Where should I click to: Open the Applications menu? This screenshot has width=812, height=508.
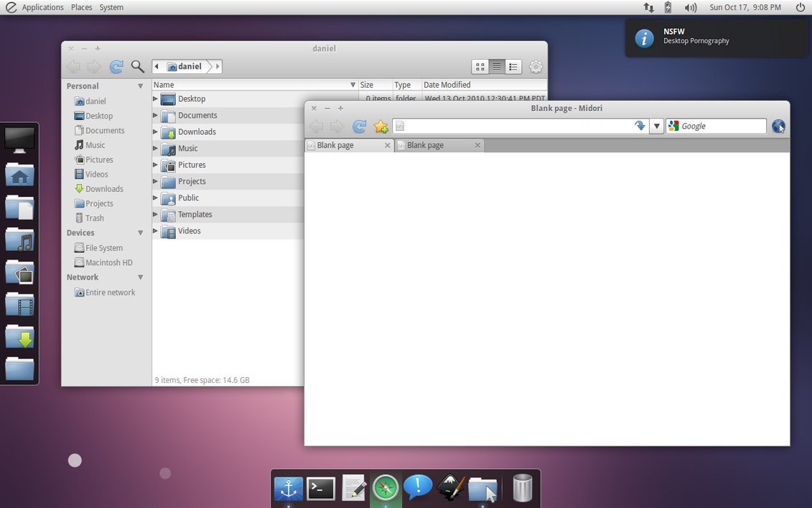click(x=42, y=7)
